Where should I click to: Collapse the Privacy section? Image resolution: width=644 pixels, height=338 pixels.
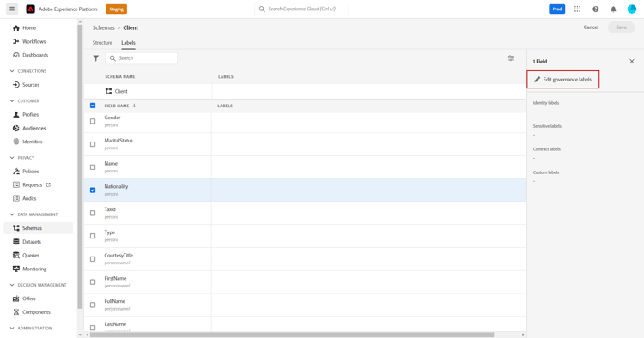coord(12,158)
